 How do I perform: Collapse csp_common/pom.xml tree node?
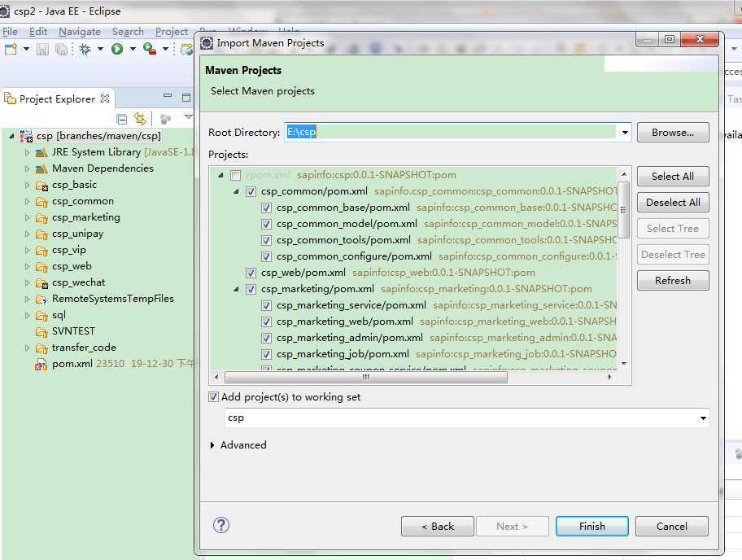pos(236,192)
